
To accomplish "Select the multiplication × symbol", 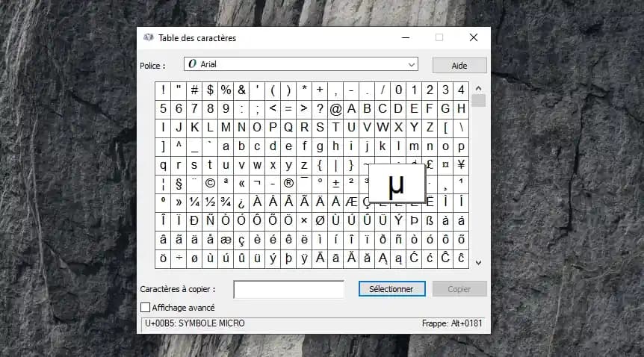I will pos(304,220).
